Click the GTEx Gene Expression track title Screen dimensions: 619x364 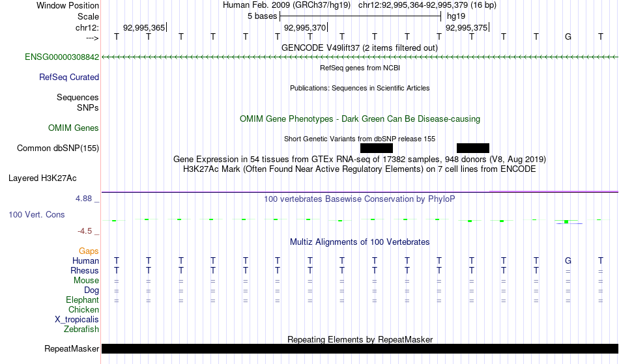(360, 160)
